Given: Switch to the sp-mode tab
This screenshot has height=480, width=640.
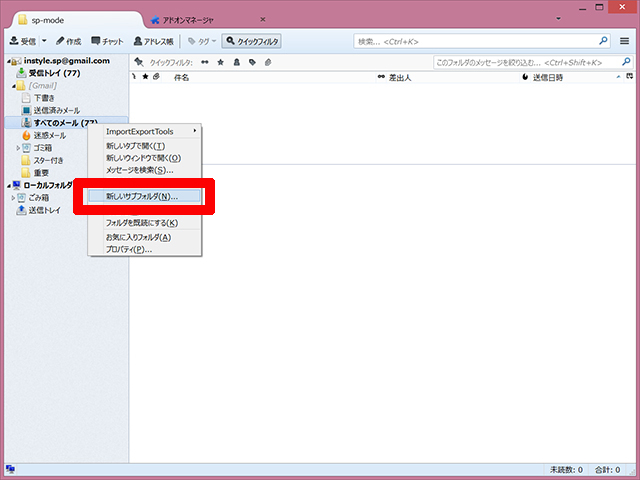Looking at the screenshot, I should click(x=78, y=20).
